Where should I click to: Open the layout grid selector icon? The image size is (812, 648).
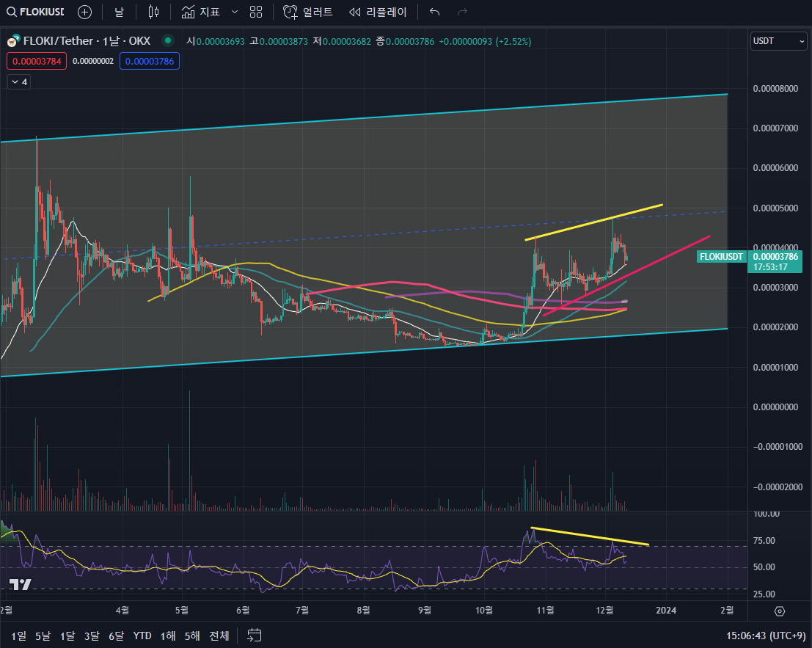click(x=256, y=12)
